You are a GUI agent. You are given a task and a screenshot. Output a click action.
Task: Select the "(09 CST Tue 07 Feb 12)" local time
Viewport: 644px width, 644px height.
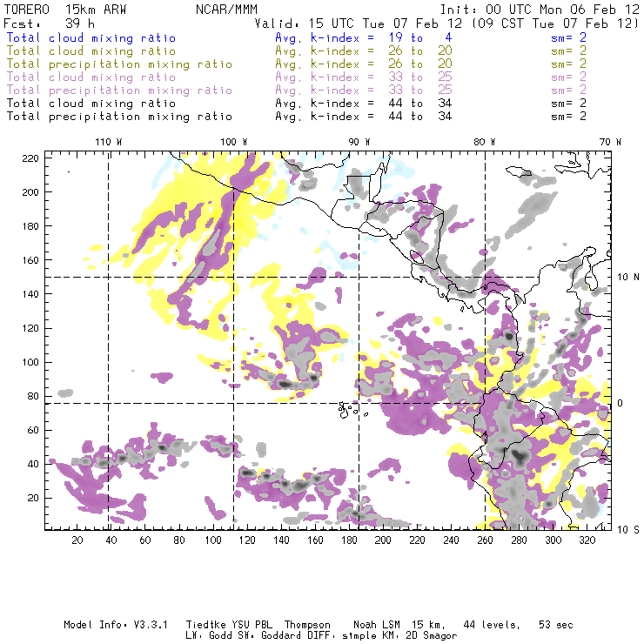(x=555, y=23)
